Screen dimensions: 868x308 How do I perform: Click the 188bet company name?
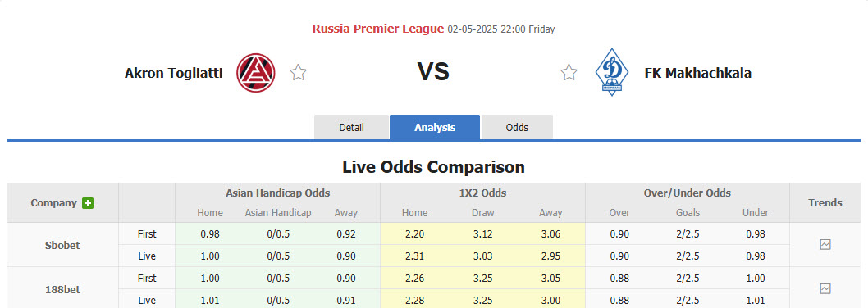tap(62, 288)
